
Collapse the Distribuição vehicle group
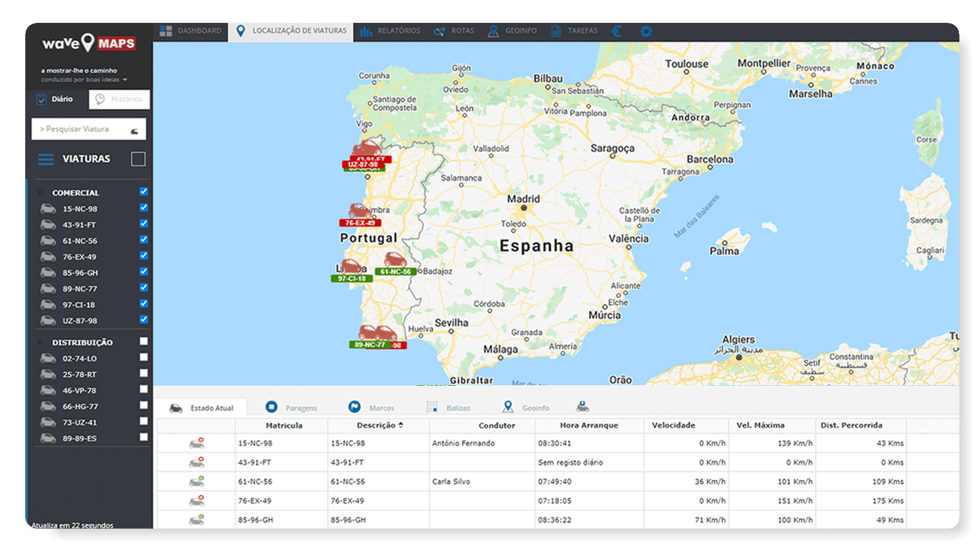40,343
